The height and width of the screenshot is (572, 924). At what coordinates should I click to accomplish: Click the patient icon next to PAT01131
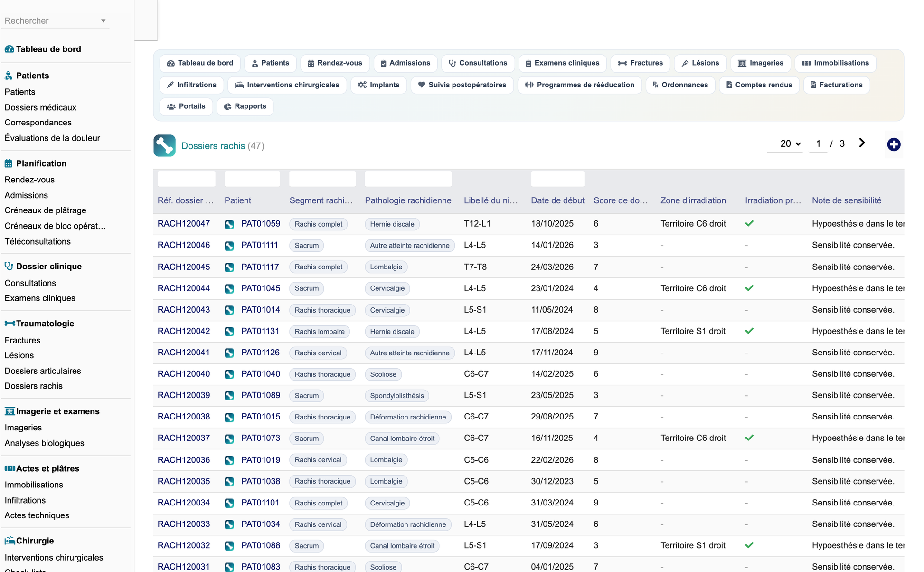(229, 331)
